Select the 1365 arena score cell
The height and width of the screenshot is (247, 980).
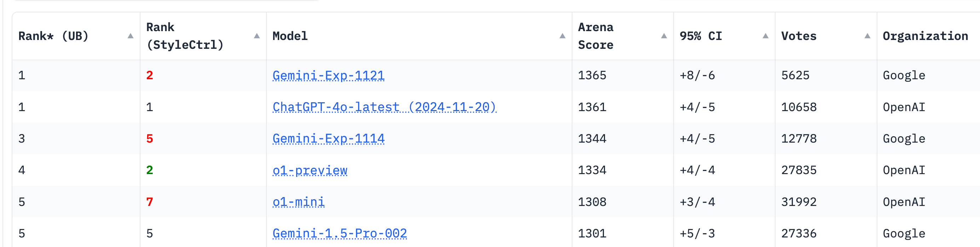(592, 75)
